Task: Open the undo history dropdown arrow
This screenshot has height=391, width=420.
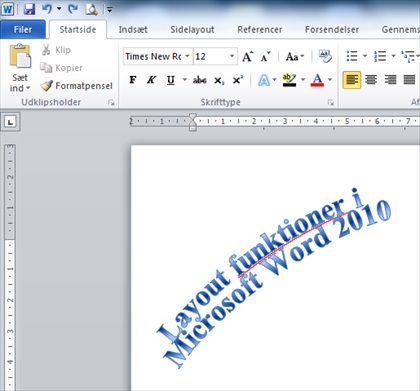Action: 59,9
